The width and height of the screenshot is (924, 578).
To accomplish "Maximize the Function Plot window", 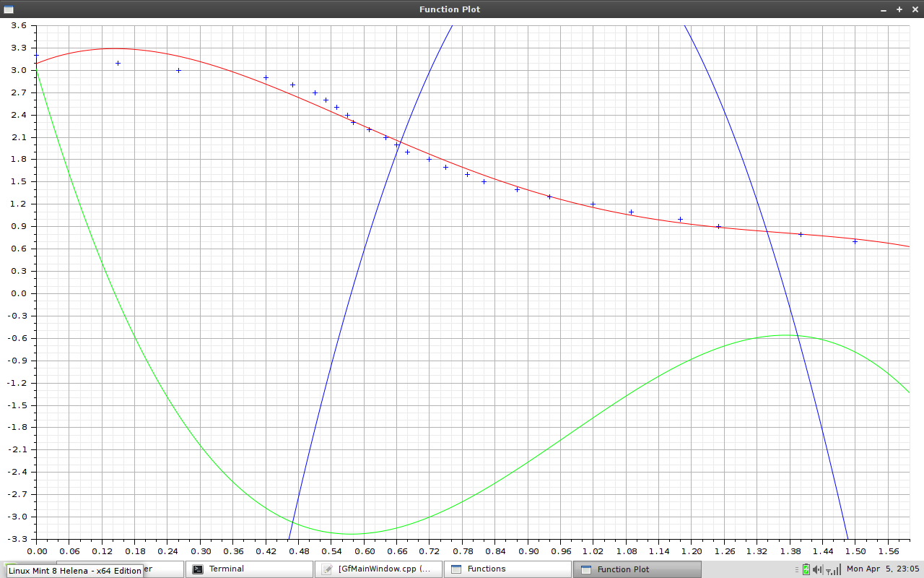I will point(899,9).
